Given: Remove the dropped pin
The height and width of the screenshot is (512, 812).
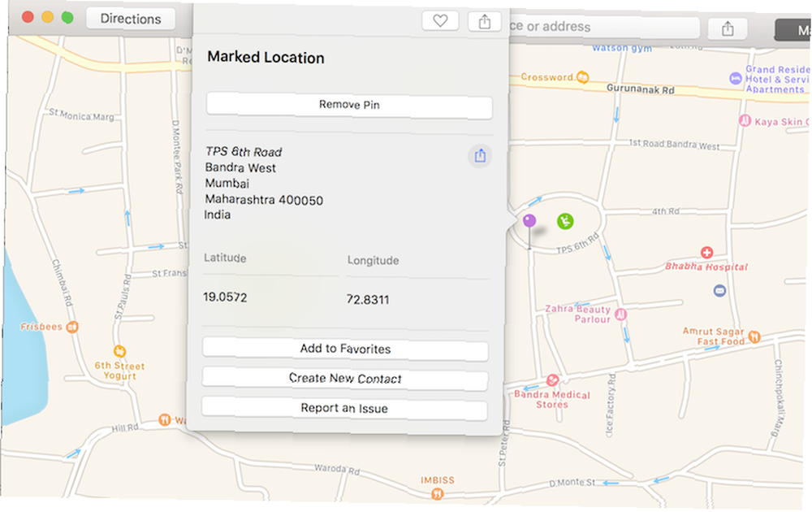Looking at the screenshot, I should (x=349, y=105).
